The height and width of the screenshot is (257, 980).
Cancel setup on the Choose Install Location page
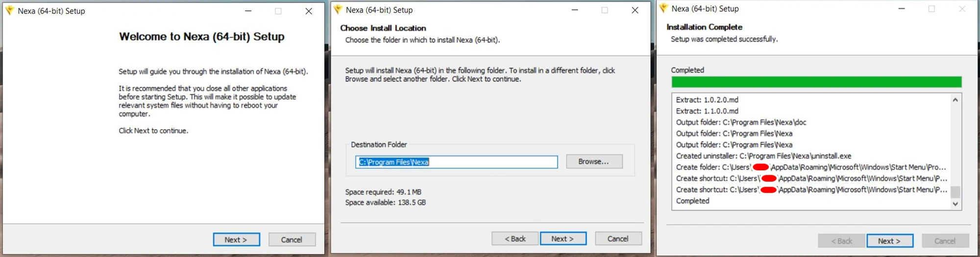[618, 238]
